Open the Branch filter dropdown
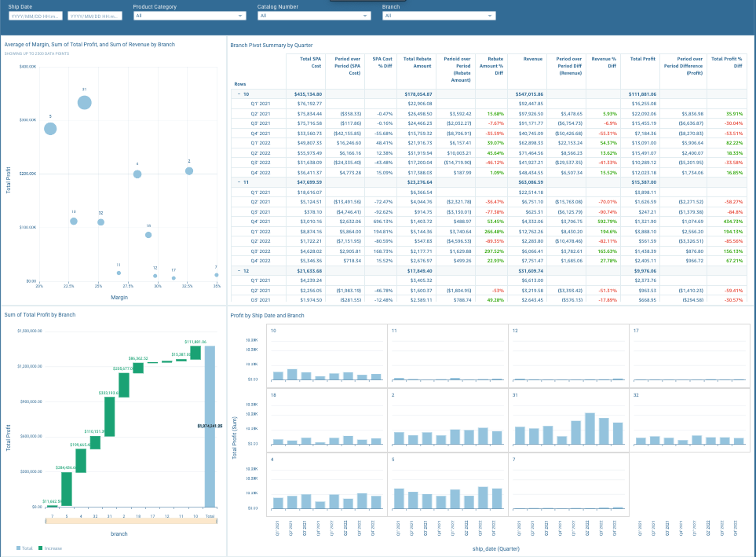 pyautogui.click(x=439, y=16)
